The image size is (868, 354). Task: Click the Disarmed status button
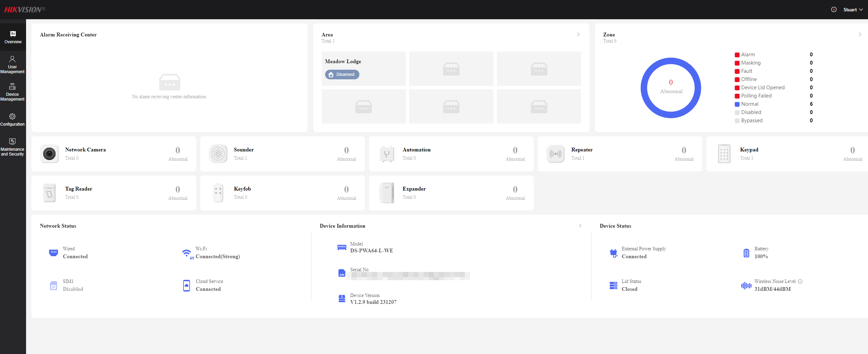(342, 75)
